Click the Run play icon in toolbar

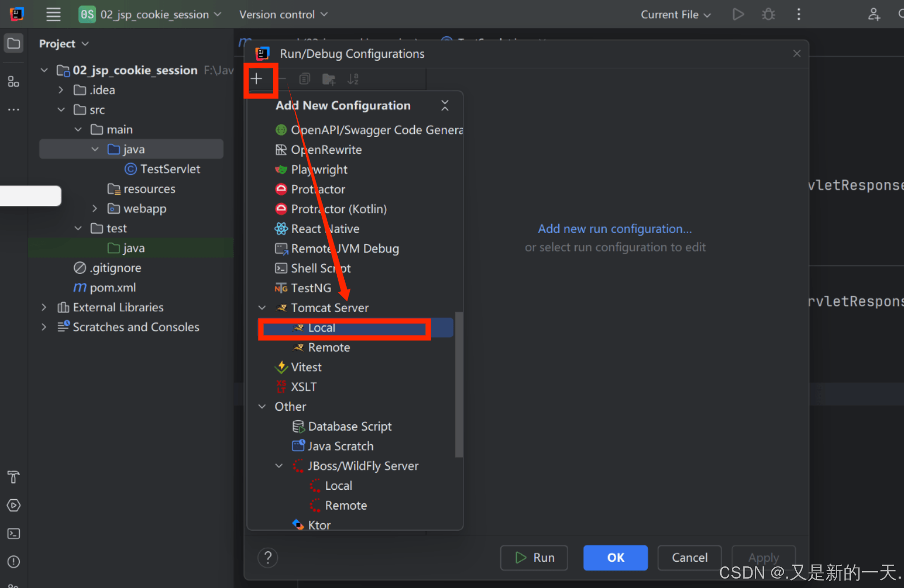(x=738, y=15)
